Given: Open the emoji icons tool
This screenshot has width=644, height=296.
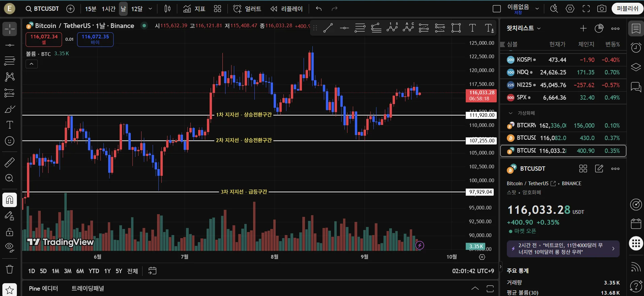Looking at the screenshot, I should pos(10,141).
